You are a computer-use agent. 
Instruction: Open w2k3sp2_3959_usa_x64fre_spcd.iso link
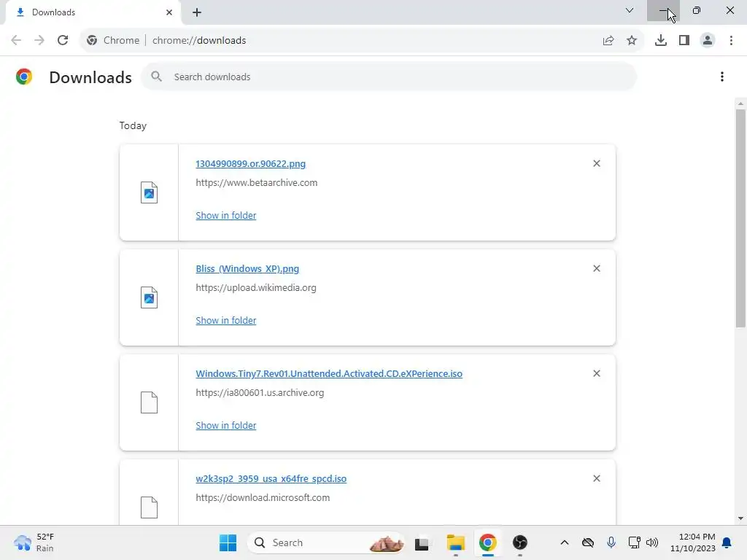(x=271, y=478)
